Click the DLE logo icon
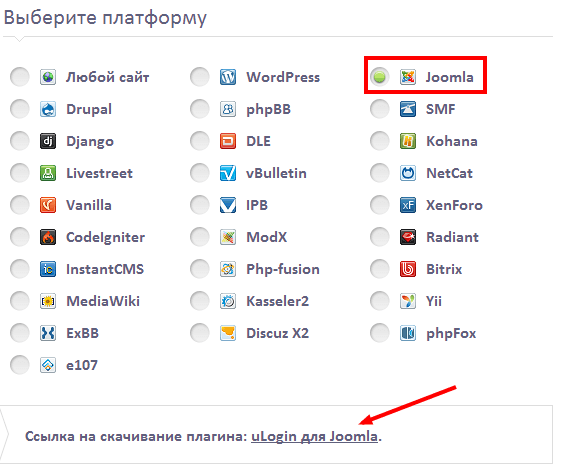566x469 pixels. pyautogui.click(x=228, y=141)
